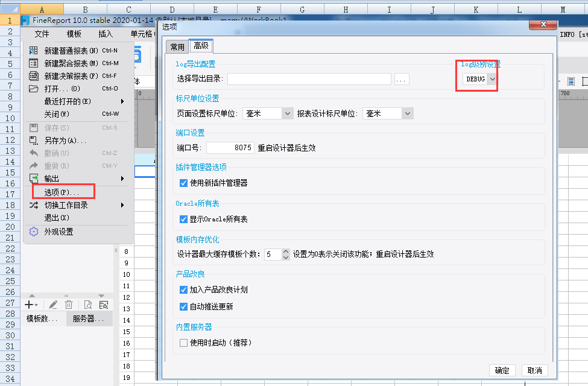Viewport: 588px width, 386px height.
Task: Click the 重做 redo arrow icon
Action: [x=33, y=165]
